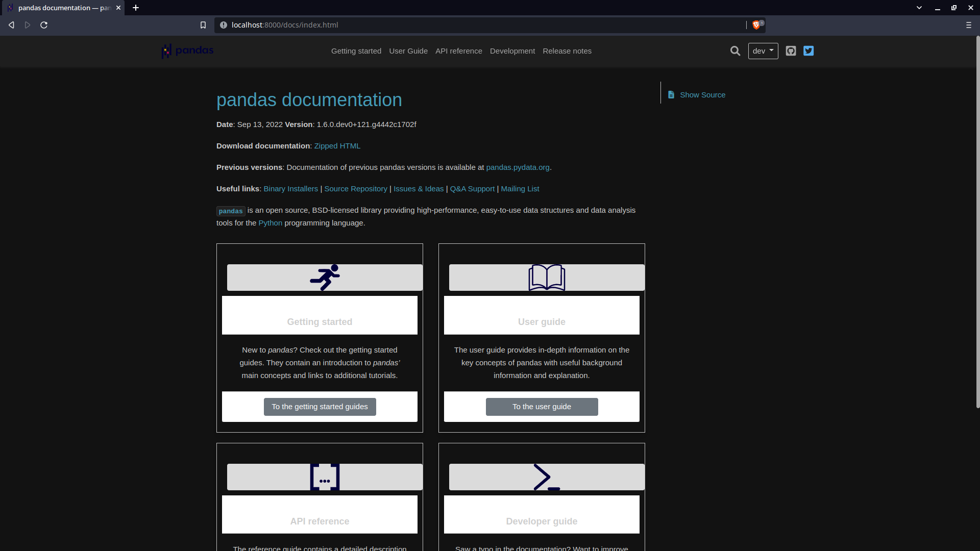Open User Guide nav item
980x551 pixels.
[408, 51]
